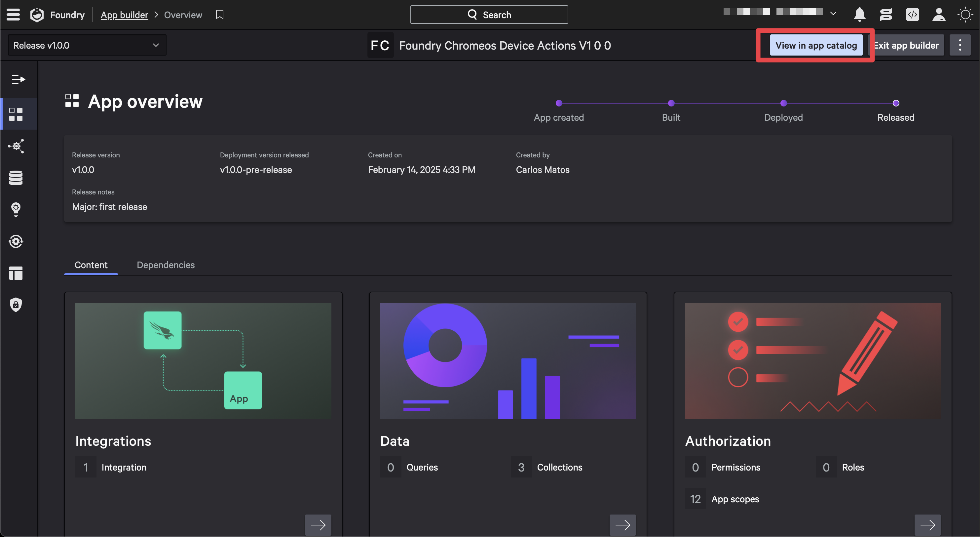980x537 pixels.
Task: Click the Overview breadcrumb
Action: 183,15
